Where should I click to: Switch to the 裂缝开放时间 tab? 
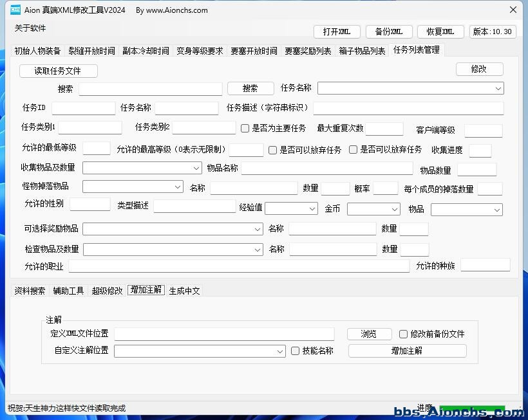(91, 51)
